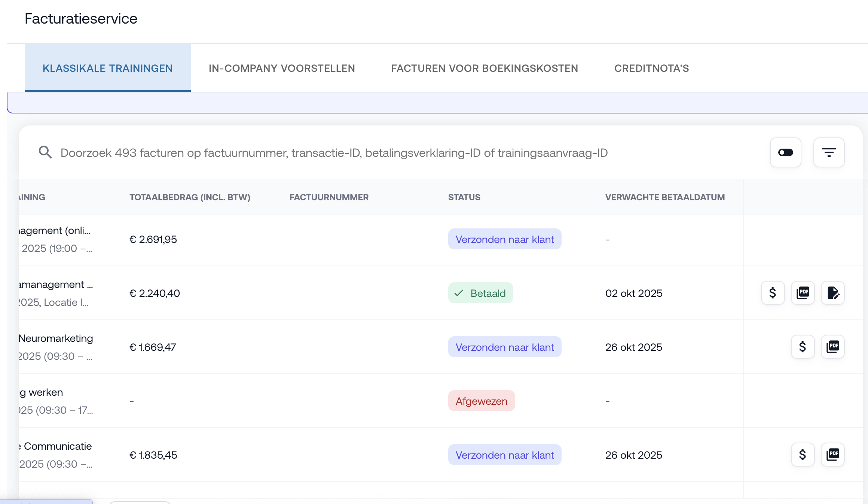This screenshot has width=868, height=504.
Task: Click the dollar icon in the Neuromarketing row
Action: click(x=803, y=347)
